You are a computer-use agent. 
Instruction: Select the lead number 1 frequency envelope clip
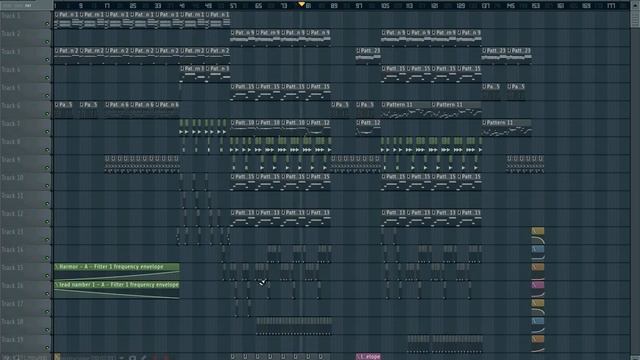coord(117,289)
